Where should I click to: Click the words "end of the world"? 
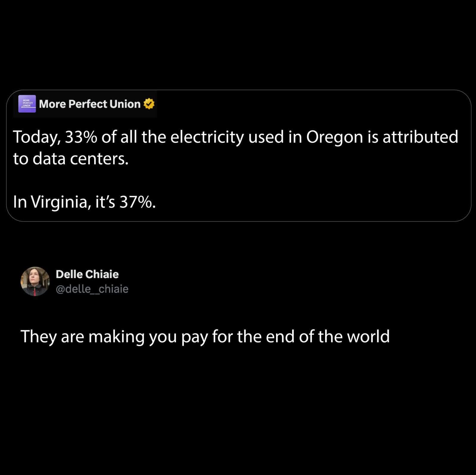327,336
